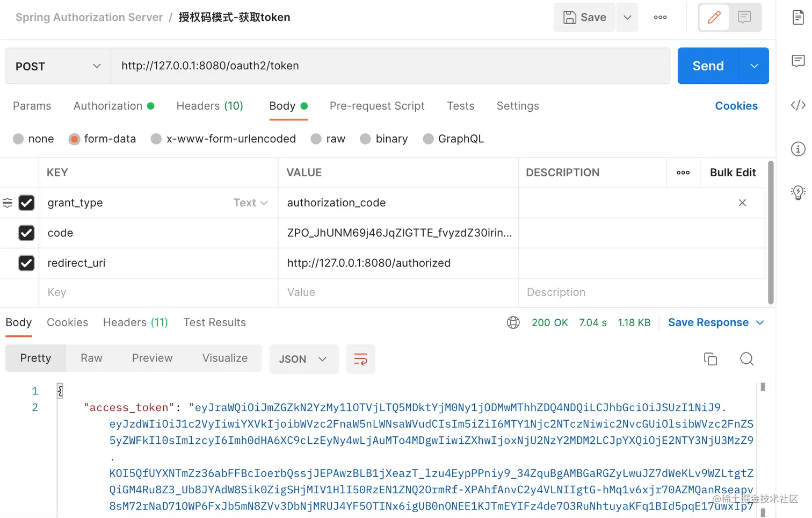Switch to edit mode with the pencil icon
812x518 pixels.
point(714,17)
